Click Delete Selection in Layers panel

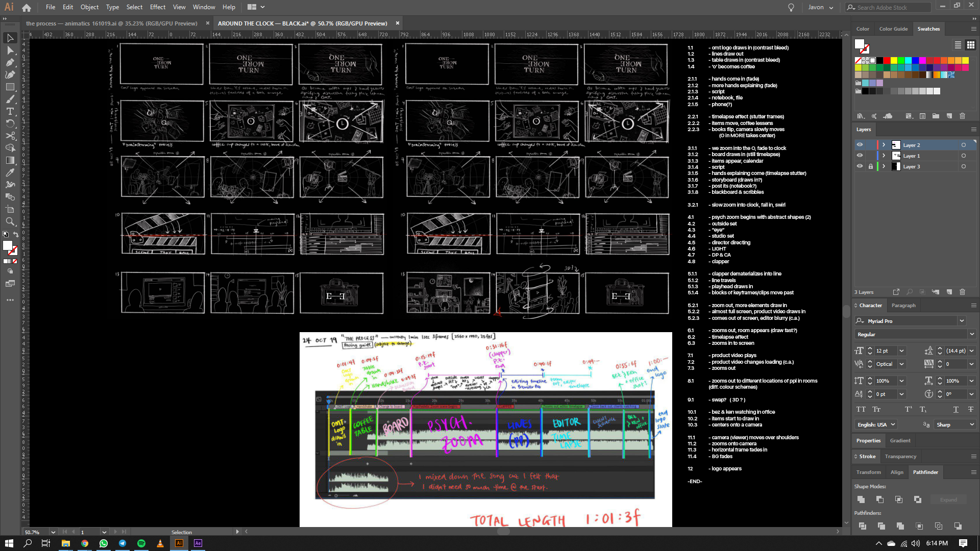coord(962,292)
